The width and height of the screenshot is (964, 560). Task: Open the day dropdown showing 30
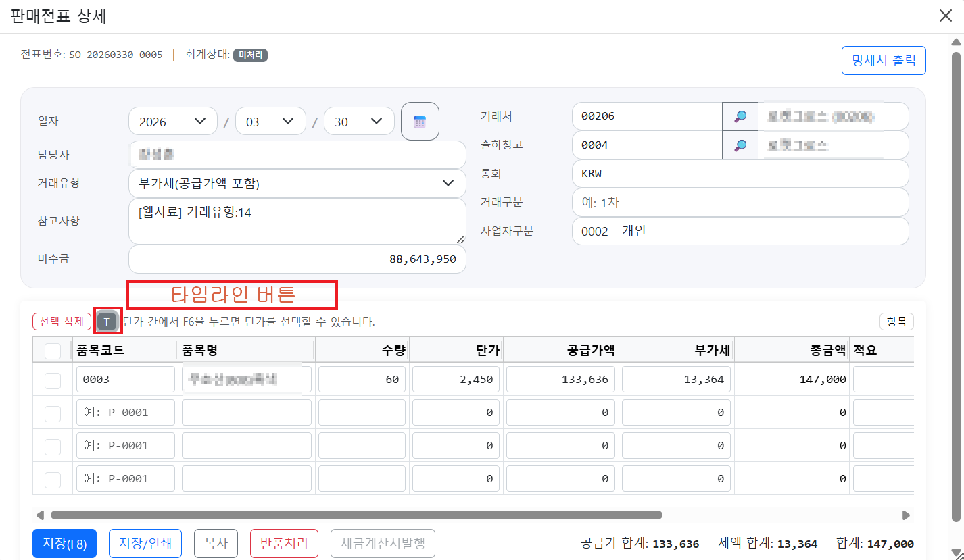click(359, 122)
